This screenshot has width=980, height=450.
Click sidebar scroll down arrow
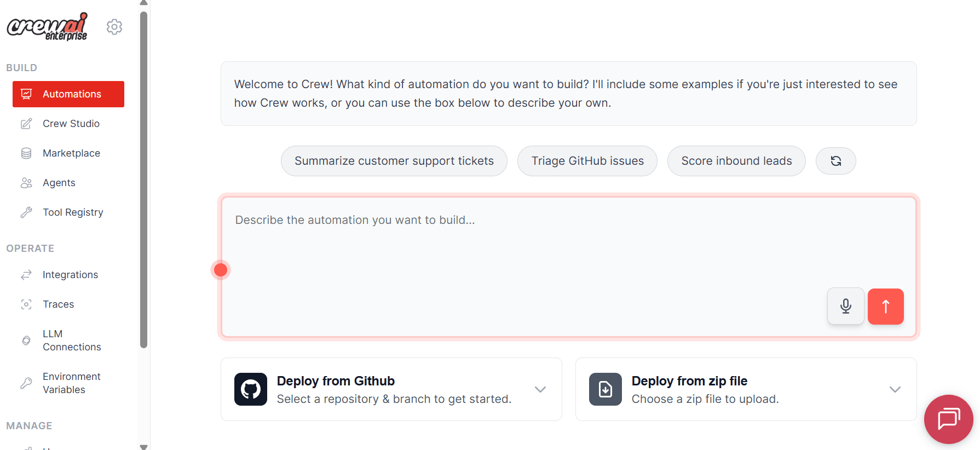pyautogui.click(x=144, y=447)
